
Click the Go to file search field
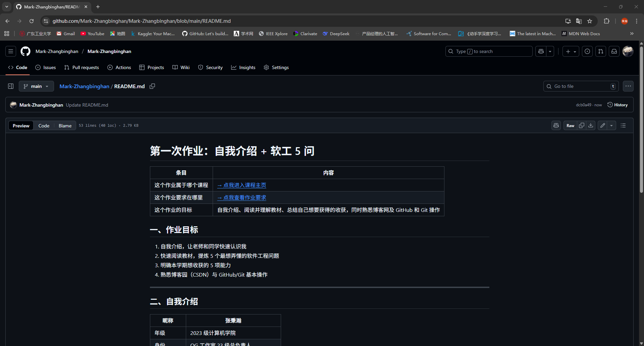coord(581,86)
